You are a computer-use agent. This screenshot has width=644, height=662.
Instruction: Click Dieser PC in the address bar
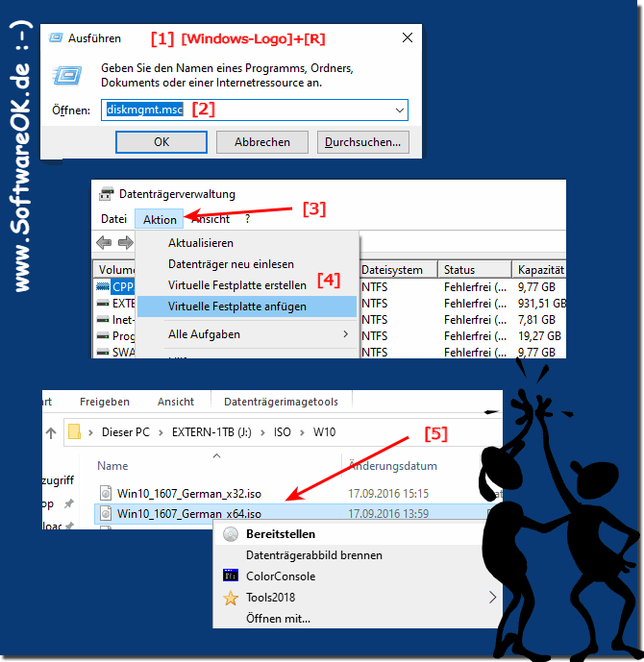click(126, 432)
